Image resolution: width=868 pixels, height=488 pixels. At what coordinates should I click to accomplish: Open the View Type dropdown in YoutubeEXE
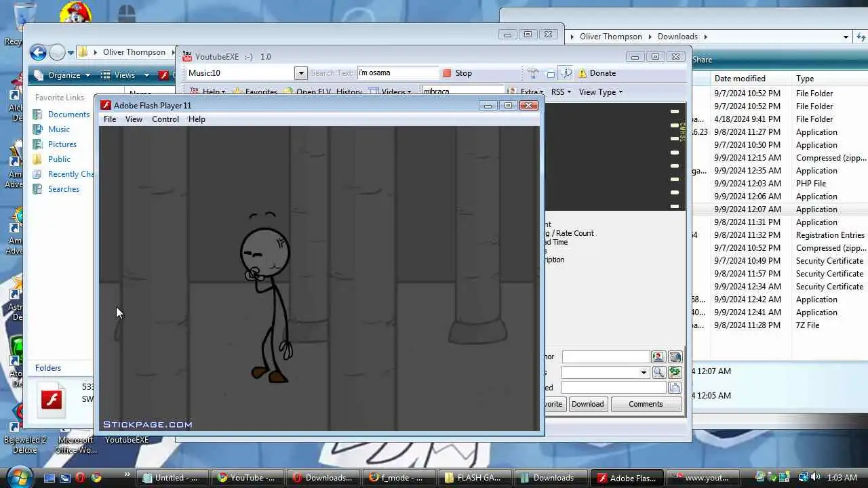(x=601, y=92)
